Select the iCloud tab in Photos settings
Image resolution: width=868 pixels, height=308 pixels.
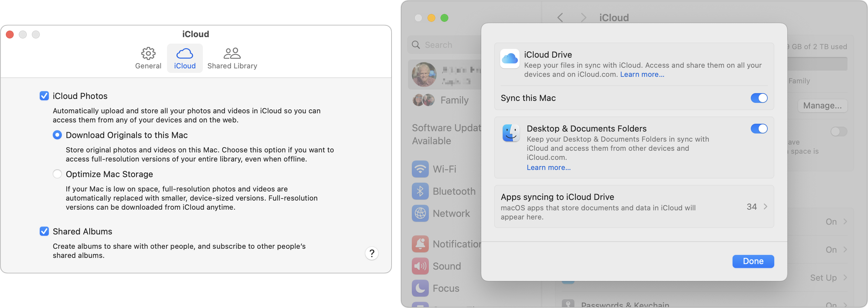coord(185,58)
